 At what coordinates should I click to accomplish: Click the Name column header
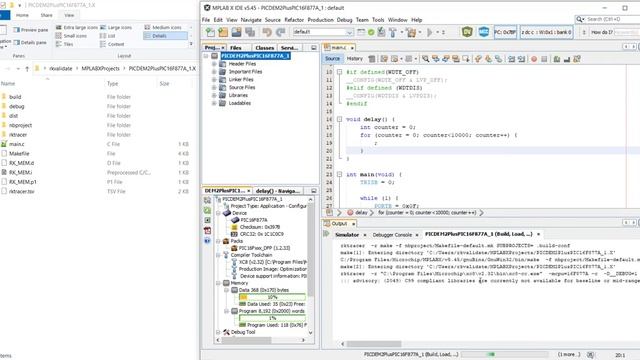pyautogui.click(x=8, y=83)
